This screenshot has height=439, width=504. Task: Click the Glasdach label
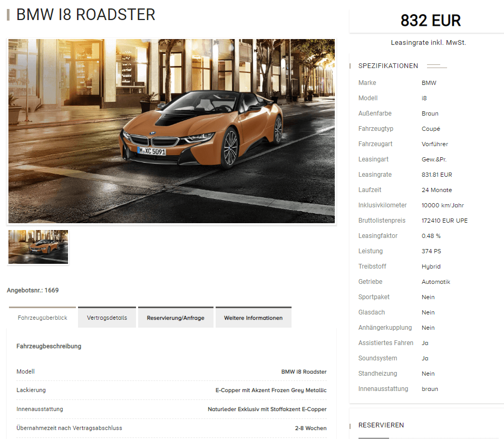[372, 312]
